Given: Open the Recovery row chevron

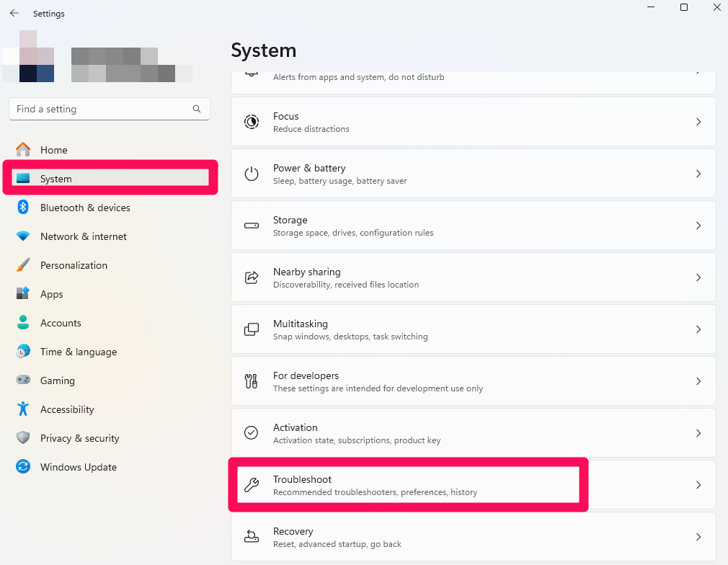Looking at the screenshot, I should 698,537.
